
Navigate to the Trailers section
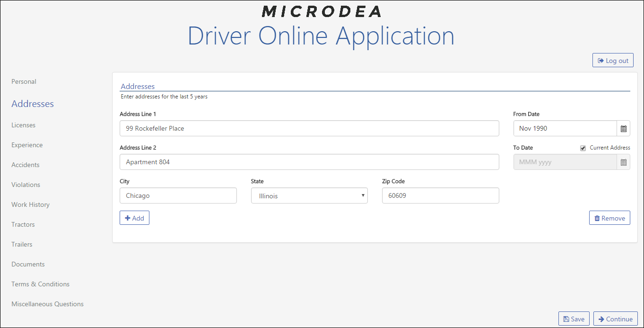point(22,244)
